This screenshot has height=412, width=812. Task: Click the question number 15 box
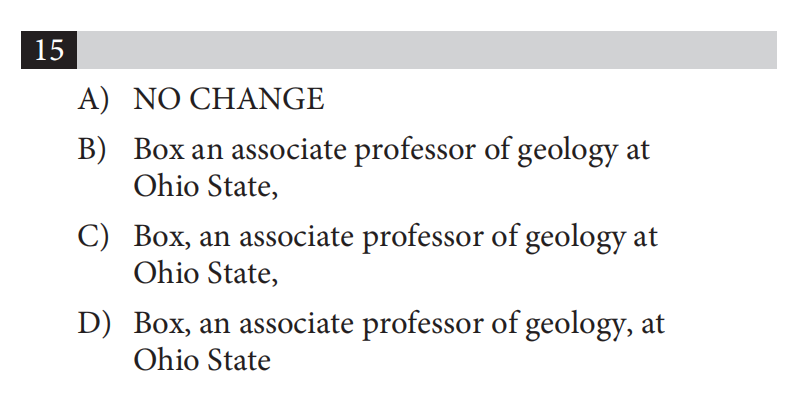[49, 50]
